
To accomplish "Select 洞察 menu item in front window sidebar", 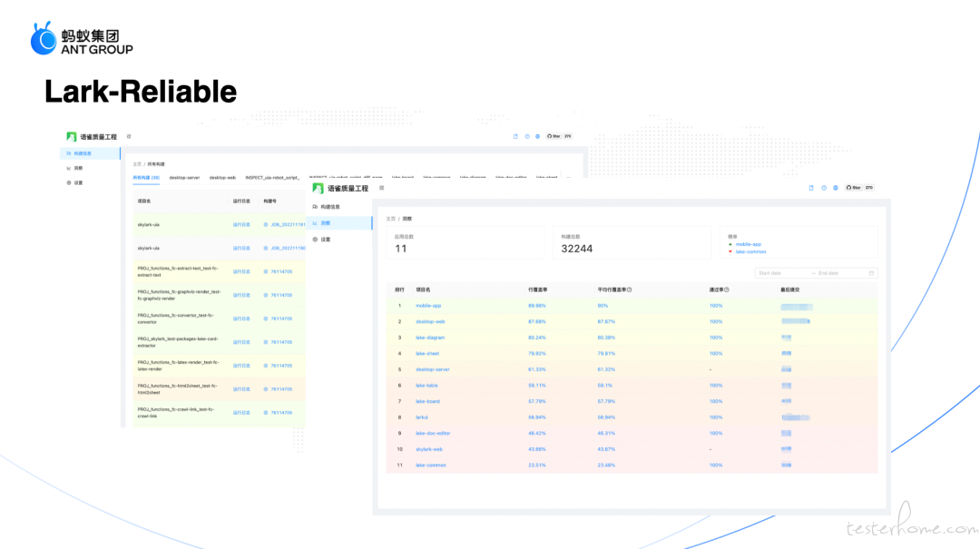I will pos(339,223).
